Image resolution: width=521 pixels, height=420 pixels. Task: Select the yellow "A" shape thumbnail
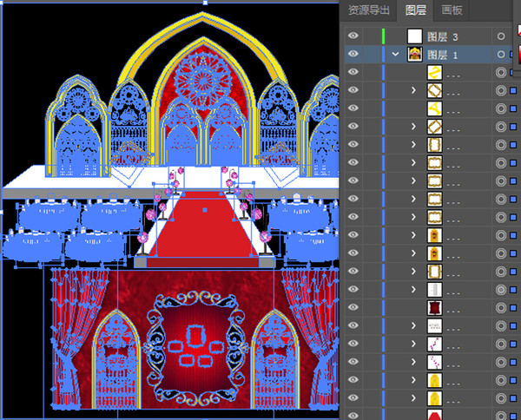tap(434, 108)
